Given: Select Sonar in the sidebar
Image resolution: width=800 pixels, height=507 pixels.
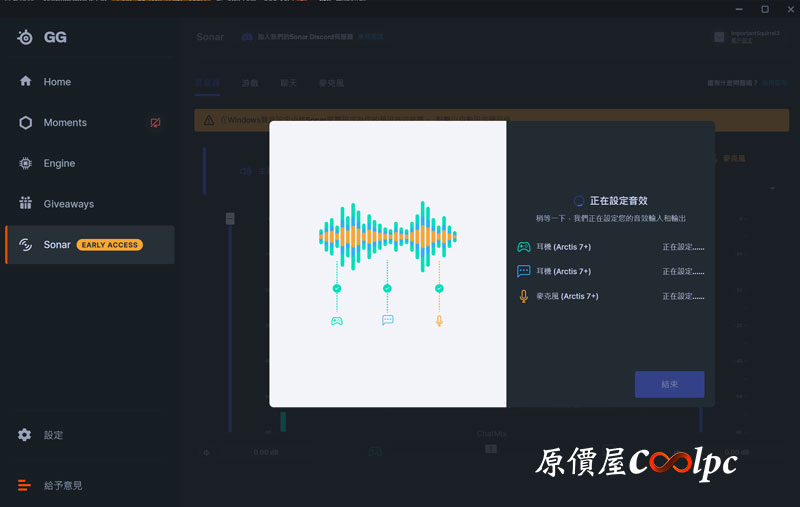Looking at the screenshot, I should tap(89, 245).
